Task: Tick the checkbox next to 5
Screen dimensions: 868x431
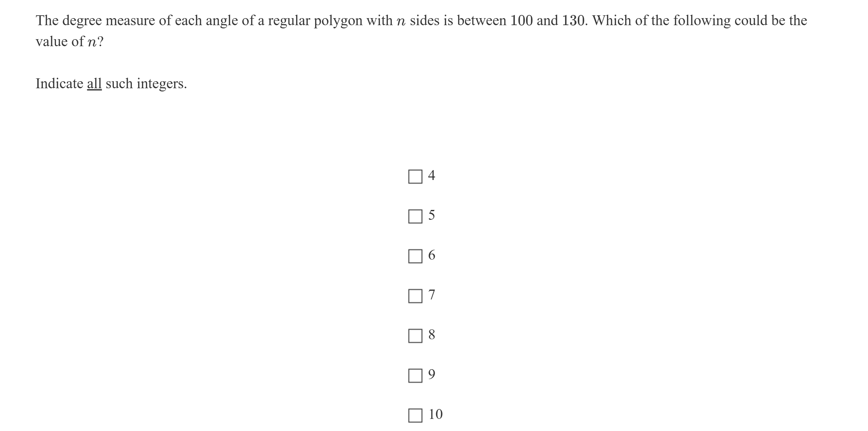Action: pyautogui.click(x=415, y=216)
